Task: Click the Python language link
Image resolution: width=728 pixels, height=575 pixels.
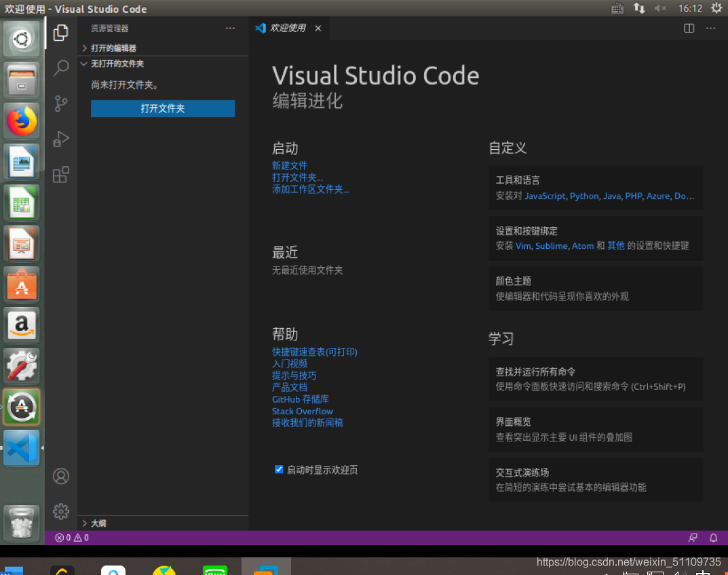Action: click(584, 196)
